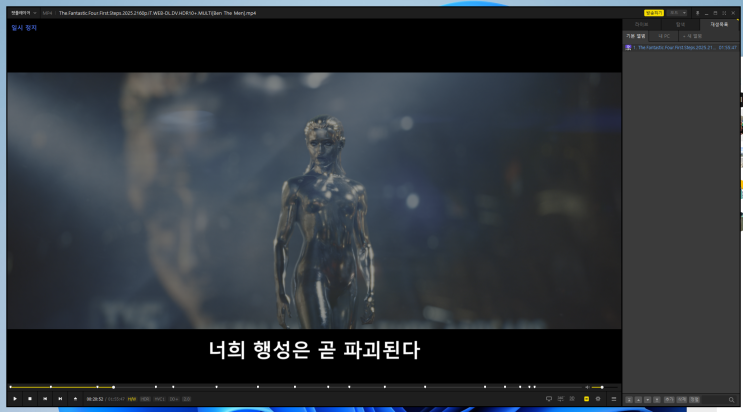Move playlist item up
The width and height of the screenshot is (743, 412).
[638, 400]
